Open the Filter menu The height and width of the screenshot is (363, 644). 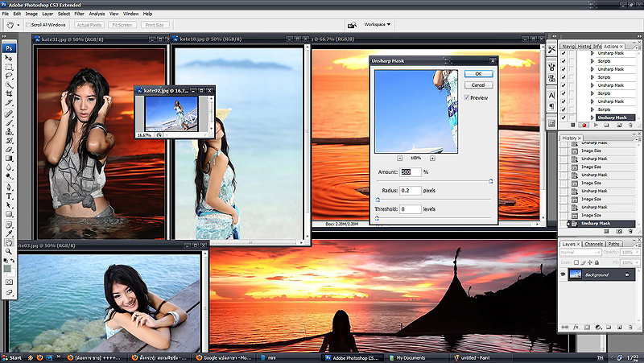tap(79, 14)
